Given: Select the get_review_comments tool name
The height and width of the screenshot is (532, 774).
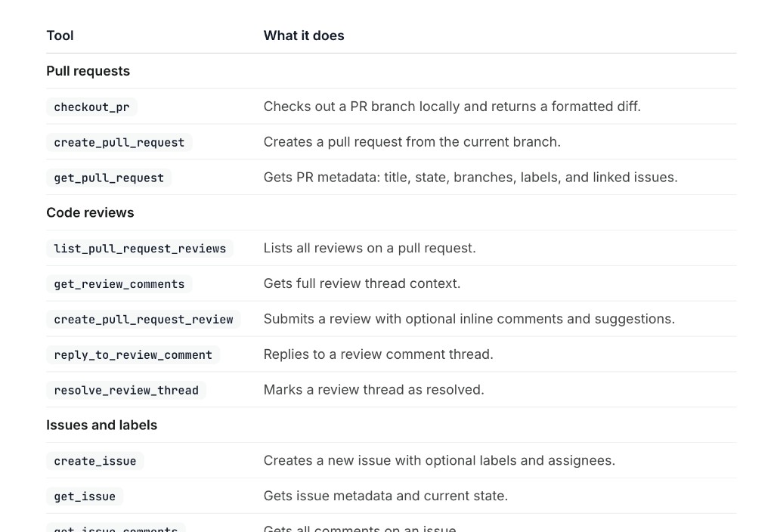Looking at the screenshot, I should (x=119, y=284).
